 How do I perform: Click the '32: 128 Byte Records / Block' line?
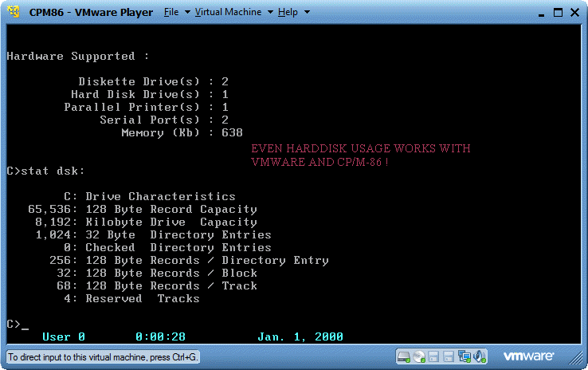coord(157,274)
